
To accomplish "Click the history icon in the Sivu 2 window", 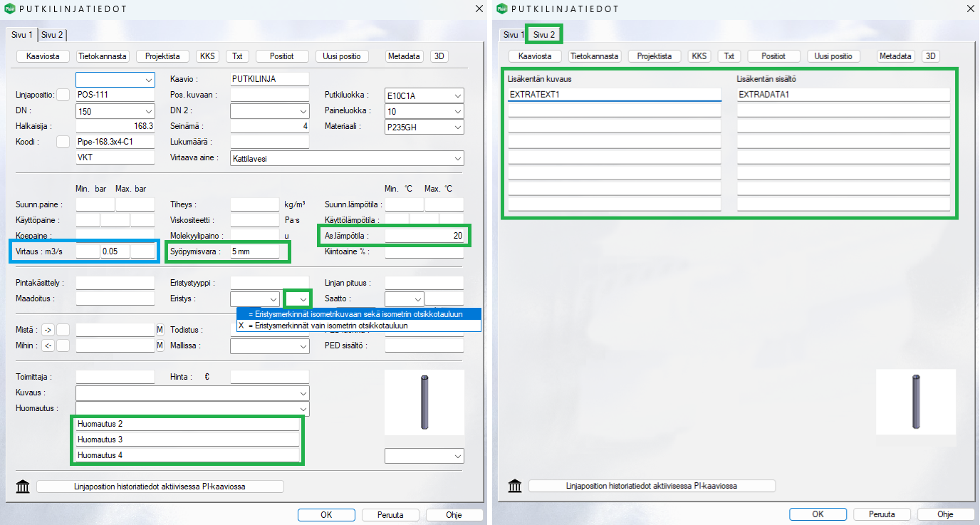I will 514,486.
